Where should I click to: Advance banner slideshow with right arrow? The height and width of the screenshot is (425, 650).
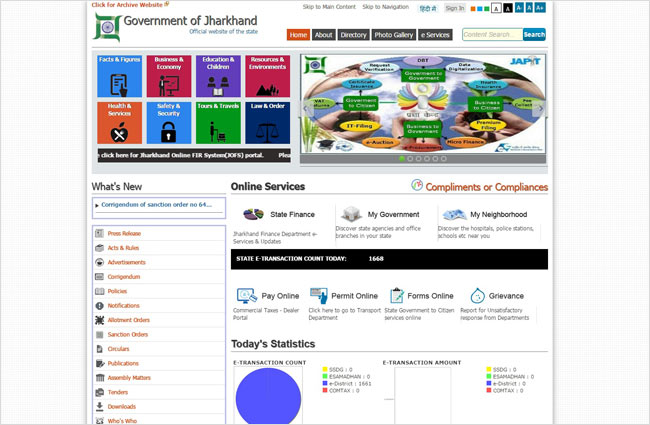click(541, 108)
